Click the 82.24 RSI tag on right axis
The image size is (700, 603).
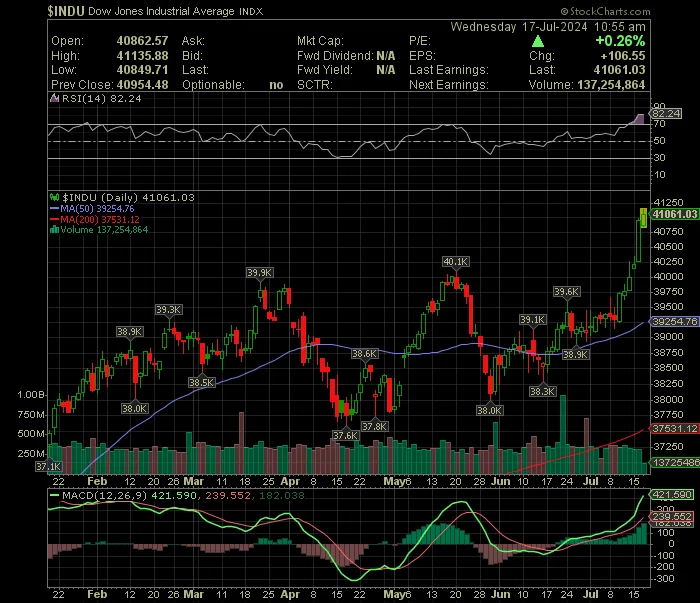pos(666,113)
